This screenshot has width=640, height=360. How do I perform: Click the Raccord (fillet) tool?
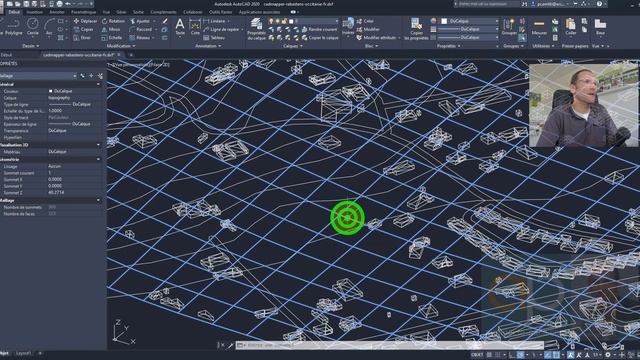pos(141,29)
